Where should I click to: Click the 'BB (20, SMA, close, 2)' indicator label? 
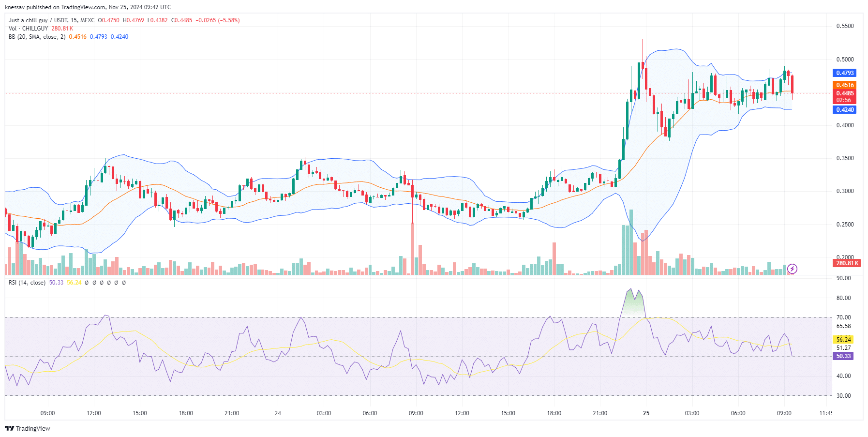pos(37,37)
